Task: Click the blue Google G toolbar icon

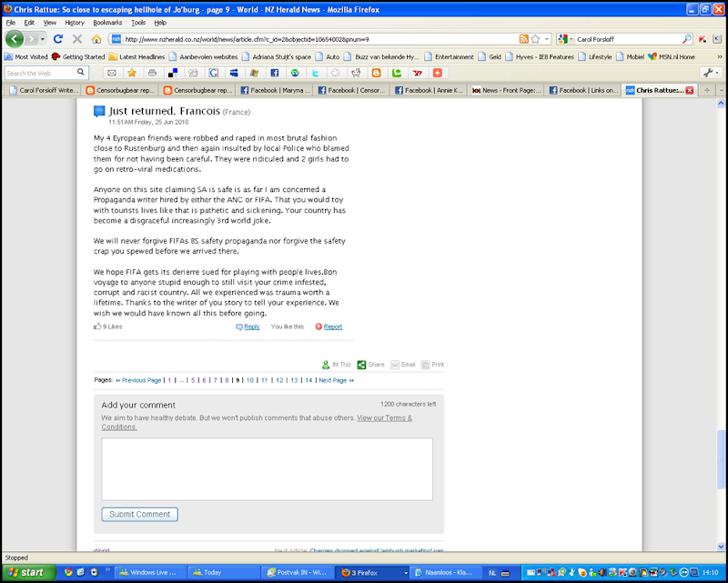Action: [x=214, y=73]
